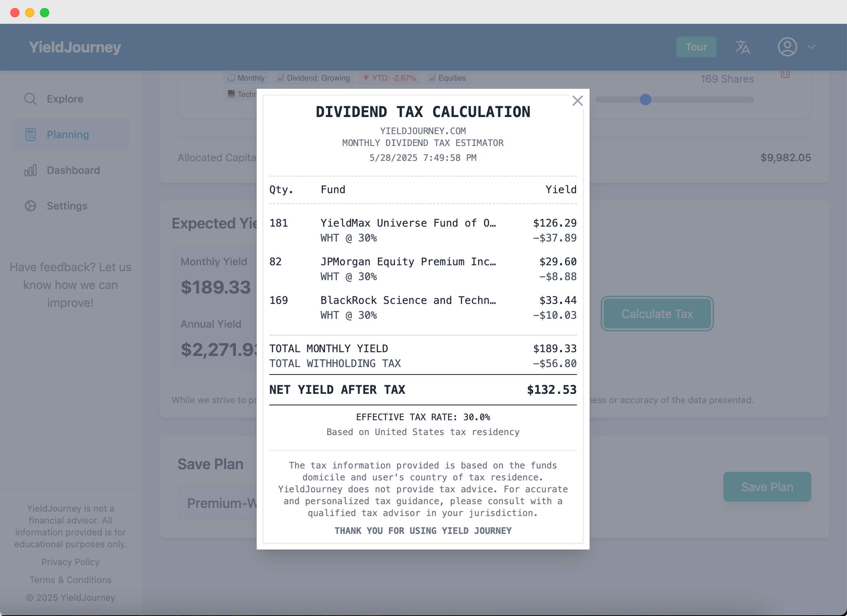Open Settings in the sidebar

[x=71, y=206]
